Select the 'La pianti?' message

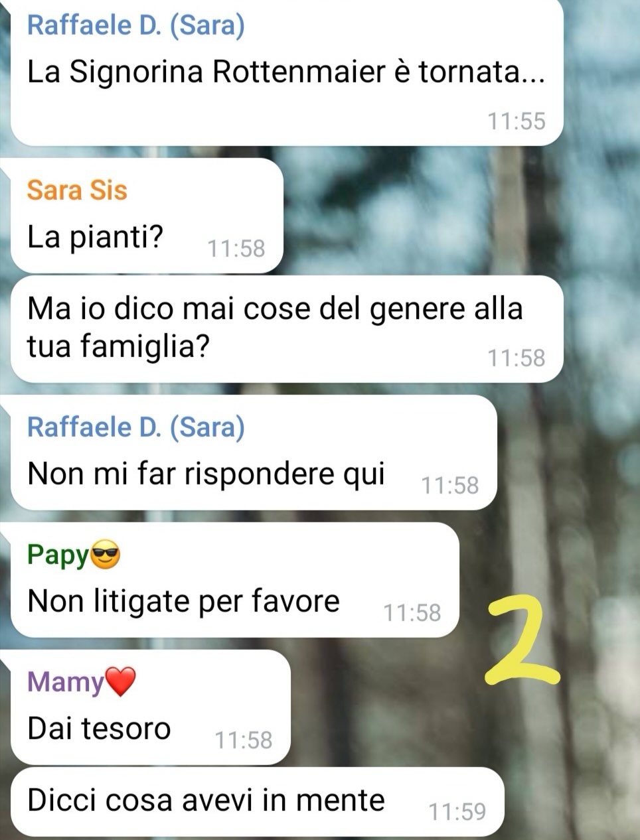147,216
